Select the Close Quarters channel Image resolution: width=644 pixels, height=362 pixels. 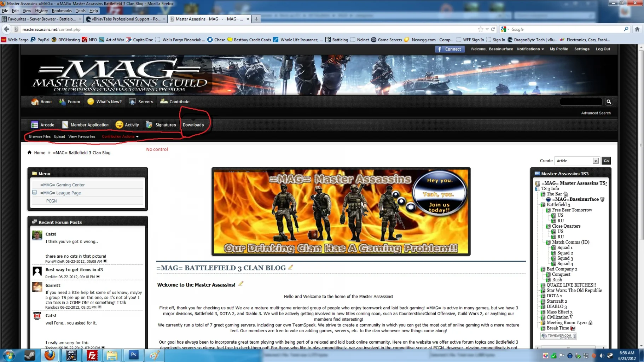[566, 226]
